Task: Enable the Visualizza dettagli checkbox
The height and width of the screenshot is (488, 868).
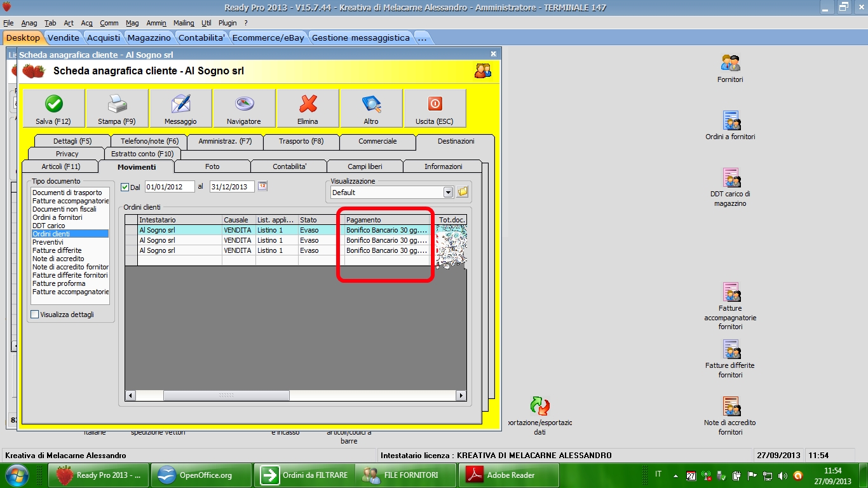Action: click(x=34, y=315)
